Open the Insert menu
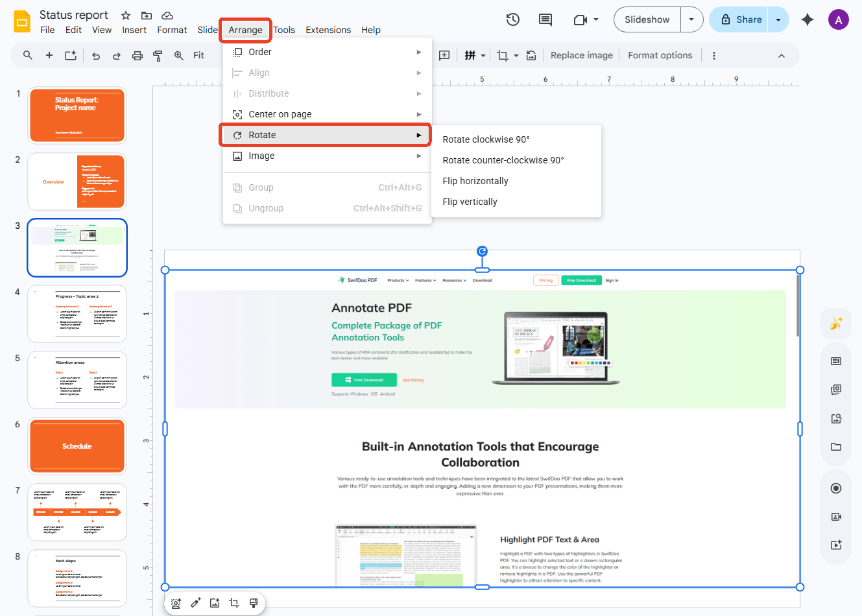This screenshot has height=616, width=862. (134, 30)
